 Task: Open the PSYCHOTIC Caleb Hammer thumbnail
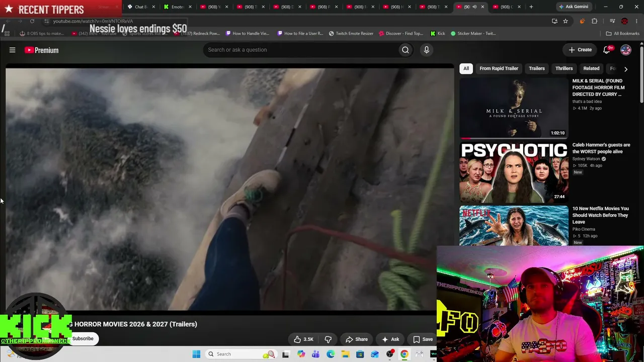click(x=514, y=172)
